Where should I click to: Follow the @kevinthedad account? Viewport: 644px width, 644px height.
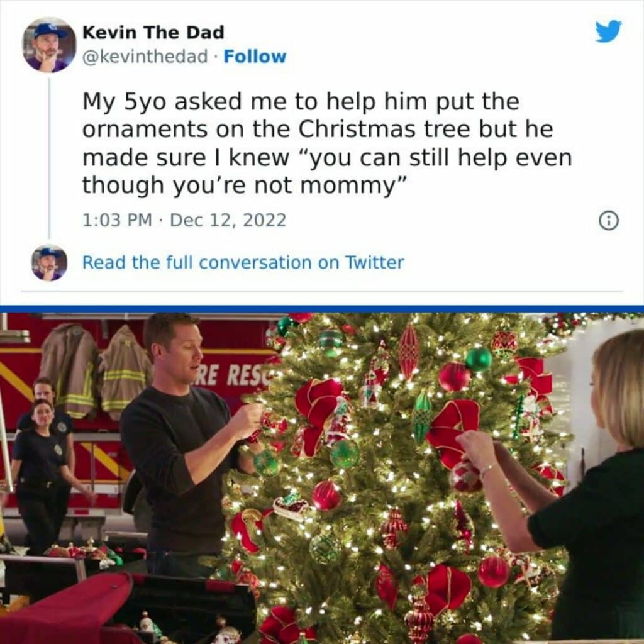tap(255, 57)
